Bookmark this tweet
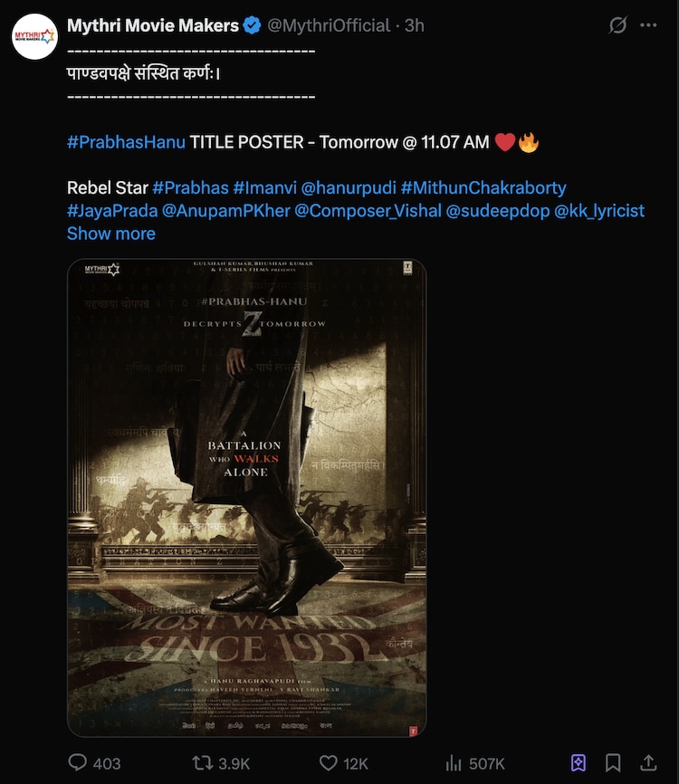Screen dimensions: 679x784 pos(613,762)
